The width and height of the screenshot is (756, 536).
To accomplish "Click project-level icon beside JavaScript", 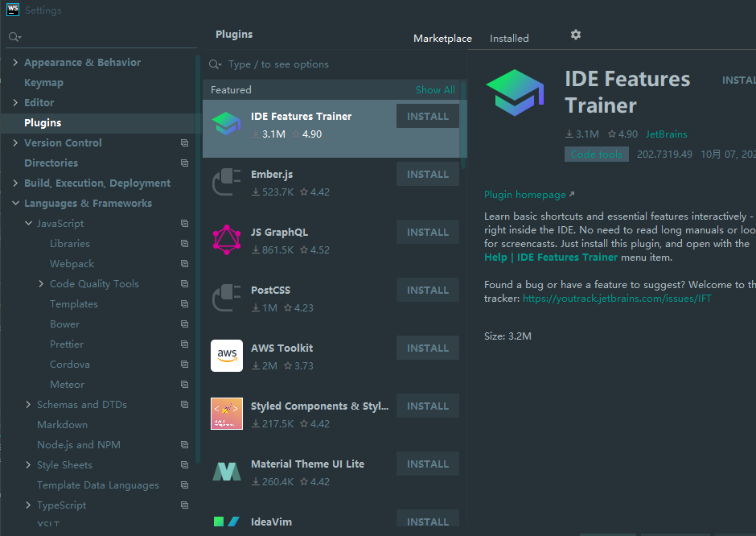I will click(x=185, y=224).
